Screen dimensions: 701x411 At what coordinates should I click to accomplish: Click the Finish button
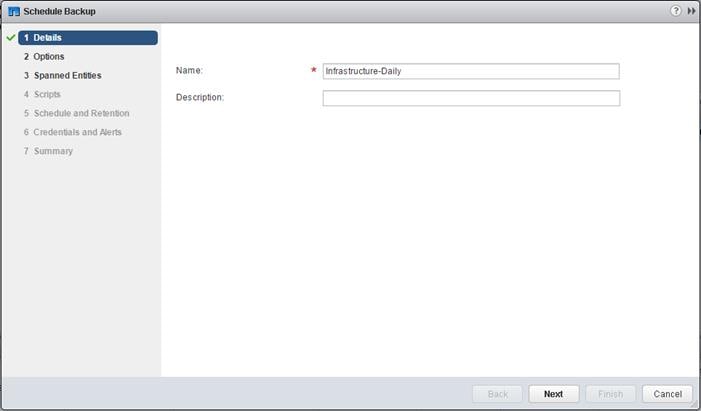click(610, 394)
